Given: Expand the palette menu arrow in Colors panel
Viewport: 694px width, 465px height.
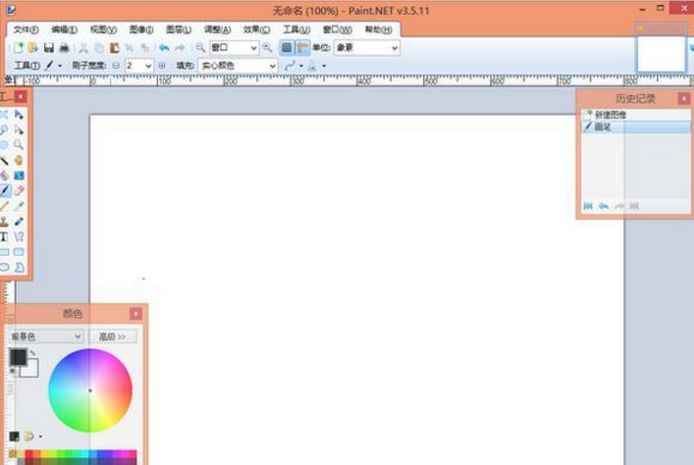Looking at the screenshot, I should (41, 437).
